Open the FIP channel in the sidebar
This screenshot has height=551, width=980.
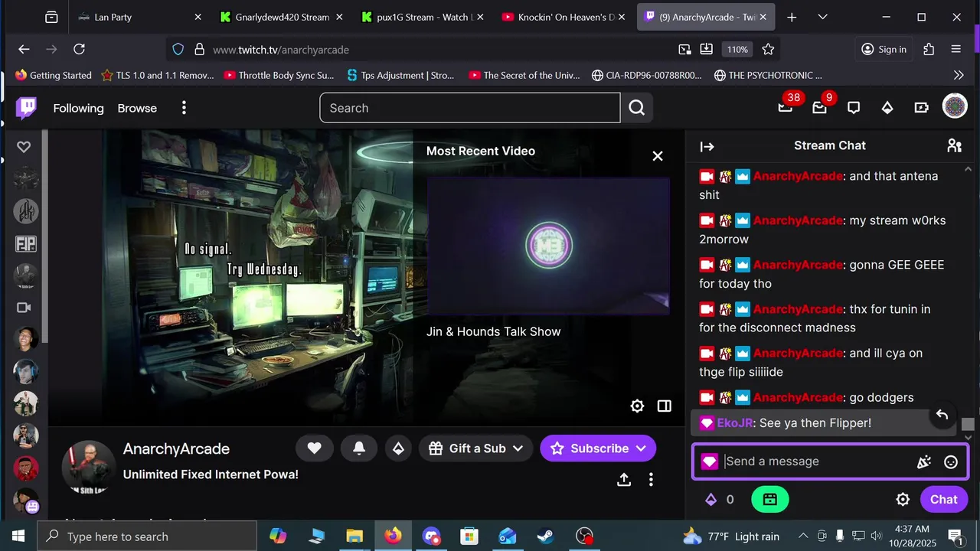pyautogui.click(x=26, y=244)
